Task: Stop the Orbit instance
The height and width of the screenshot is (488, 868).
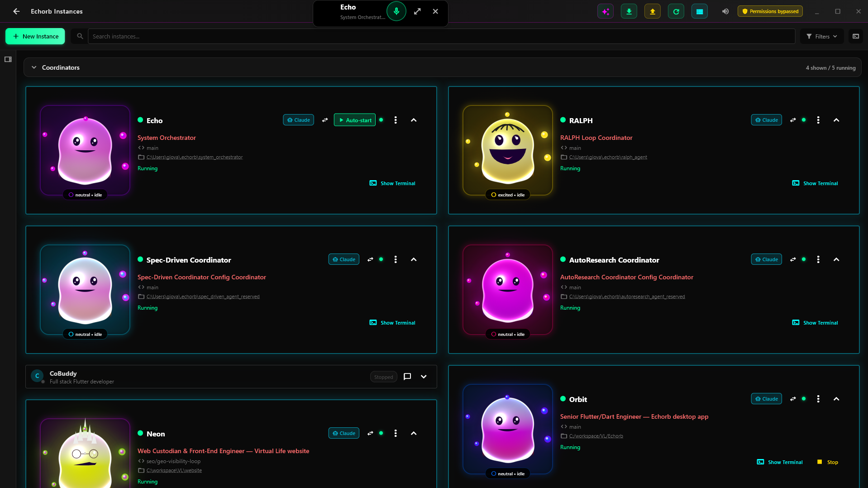Action: pyautogui.click(x=828, y=462)
